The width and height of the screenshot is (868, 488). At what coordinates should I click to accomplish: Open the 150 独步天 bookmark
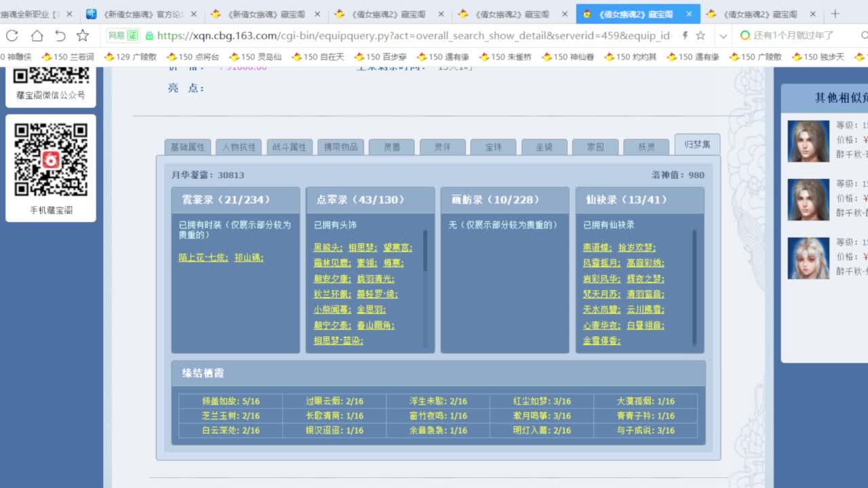[x=818, y=57]
